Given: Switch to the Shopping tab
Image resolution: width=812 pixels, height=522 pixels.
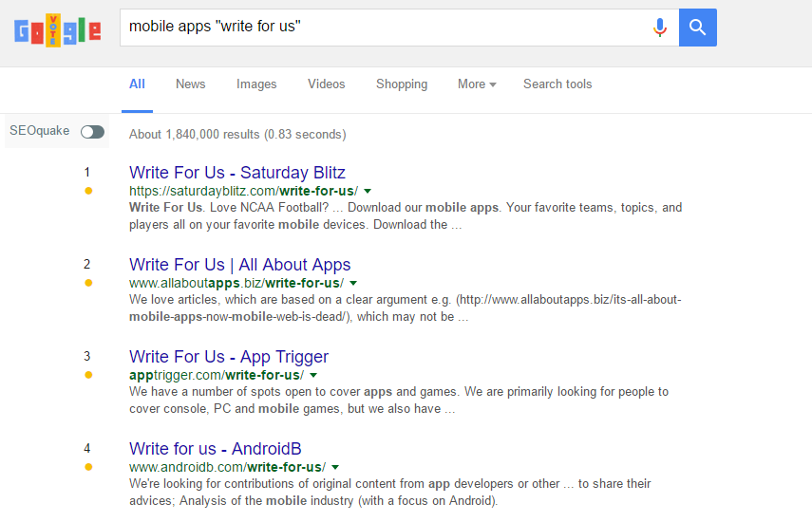Looking at the screenshot, I should coord(402,84).
